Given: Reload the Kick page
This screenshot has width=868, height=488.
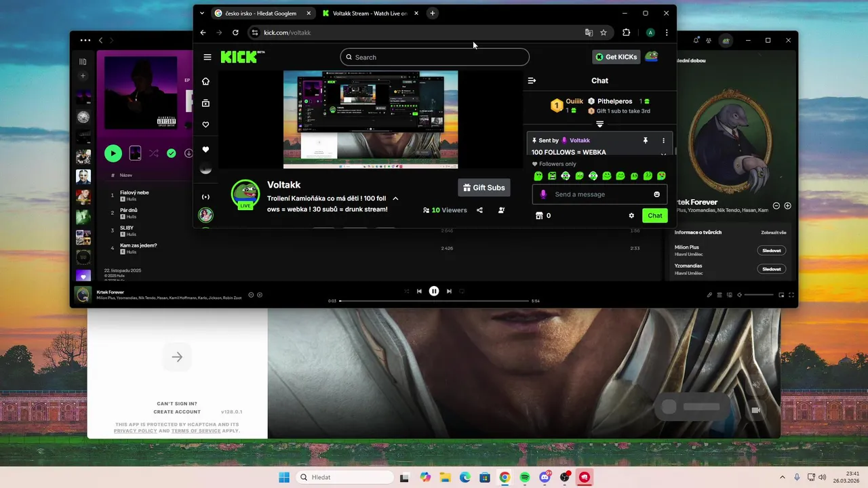Looking at the screenshot, I should point(235,33).
